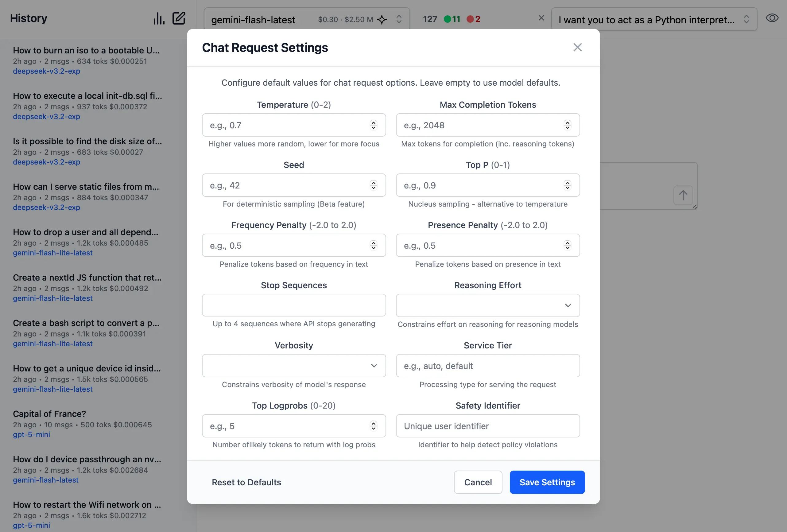Click the Safety Identifier input field
The width and height of the screenshot is (787, 532).
[488, 426]
